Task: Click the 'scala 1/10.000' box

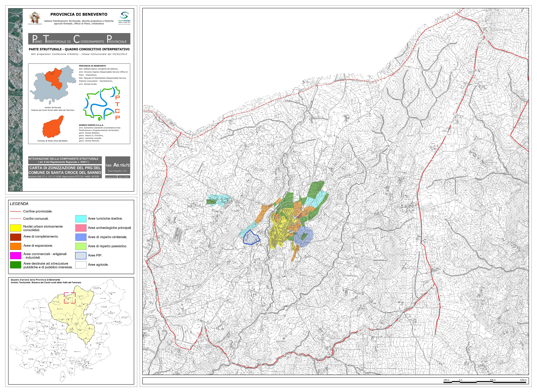Action: click(124, 177)
